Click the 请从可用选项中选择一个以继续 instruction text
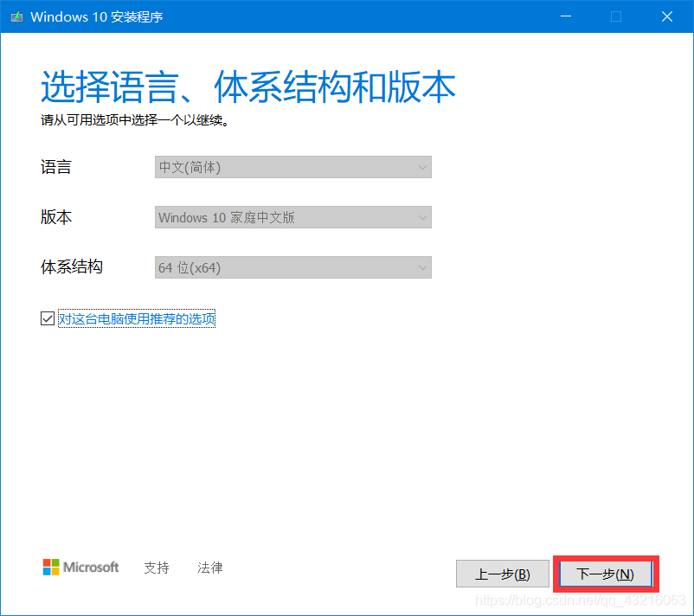 point(135,120)
